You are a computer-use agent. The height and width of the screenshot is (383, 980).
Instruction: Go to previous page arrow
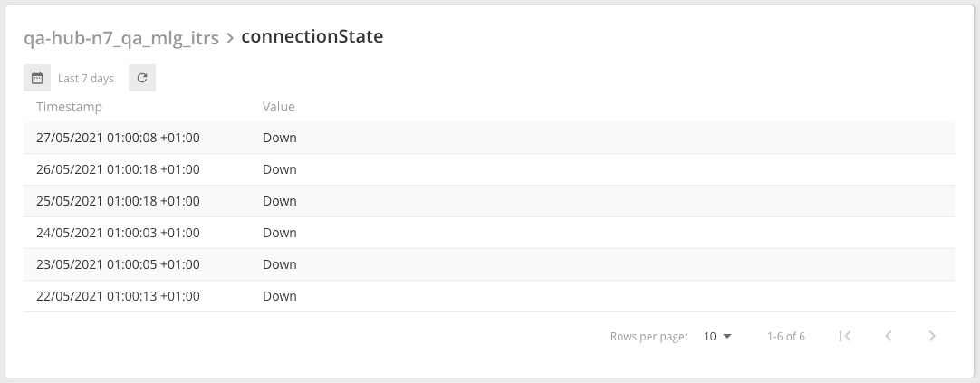click(889, 336)
